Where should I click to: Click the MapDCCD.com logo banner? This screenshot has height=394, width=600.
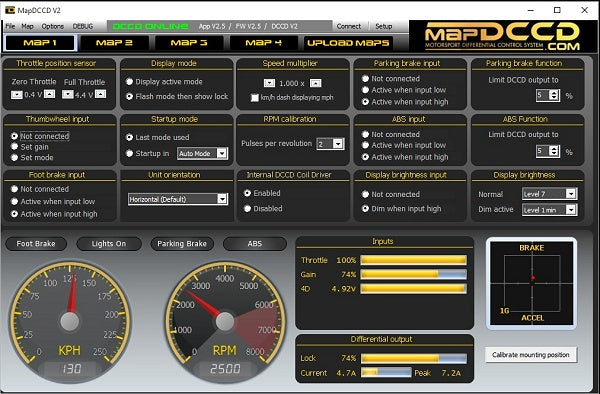pos(502,36)
